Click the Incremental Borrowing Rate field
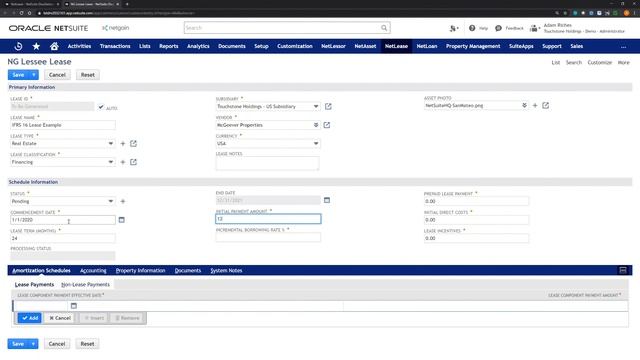Image resolution: width=640 pixels, height=360 pixels. coord(268,238)
